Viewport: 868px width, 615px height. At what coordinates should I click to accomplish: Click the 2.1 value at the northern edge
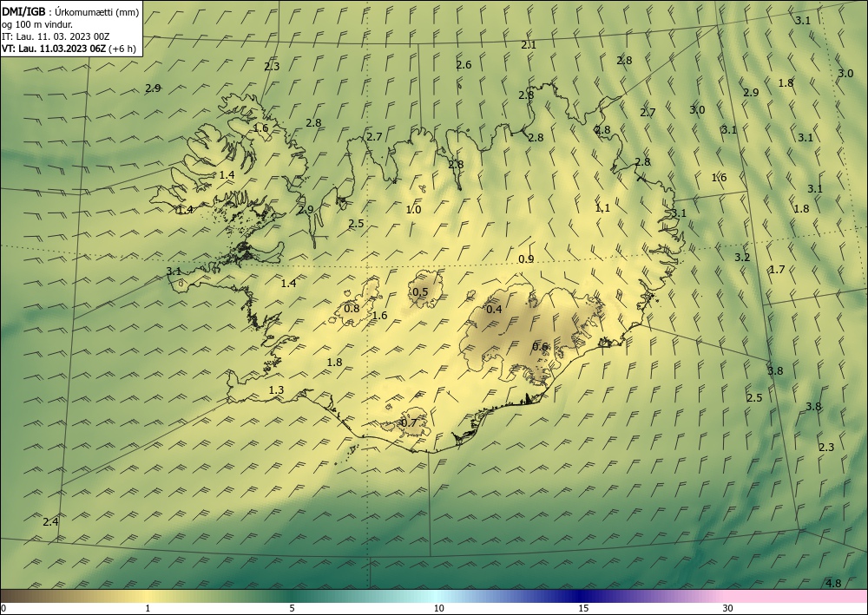(x=529, y=45)
